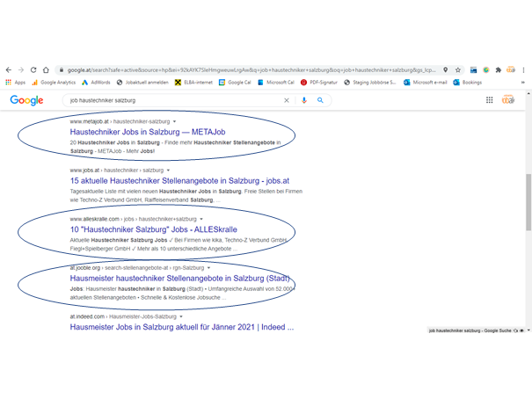The width and height of the screenshot is (532, 399).
Task: Click the address bar URL
Action: [x=251, y=69]
